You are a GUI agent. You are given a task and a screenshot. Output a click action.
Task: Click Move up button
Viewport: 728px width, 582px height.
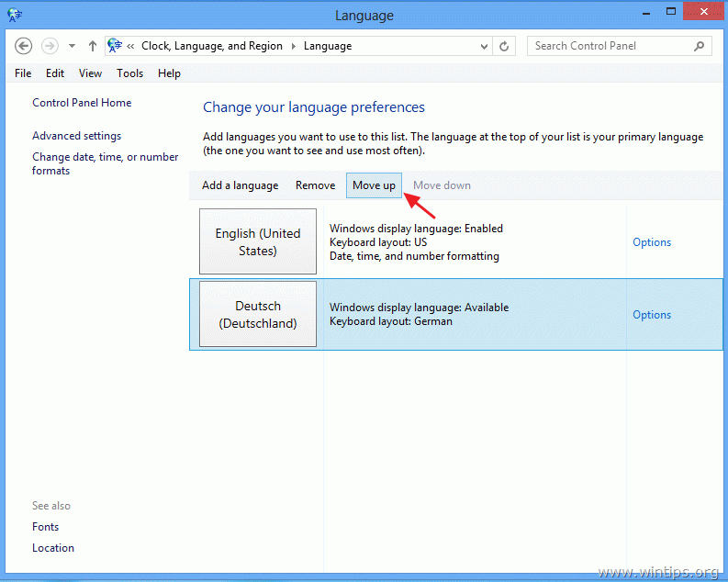coord(374,185)
